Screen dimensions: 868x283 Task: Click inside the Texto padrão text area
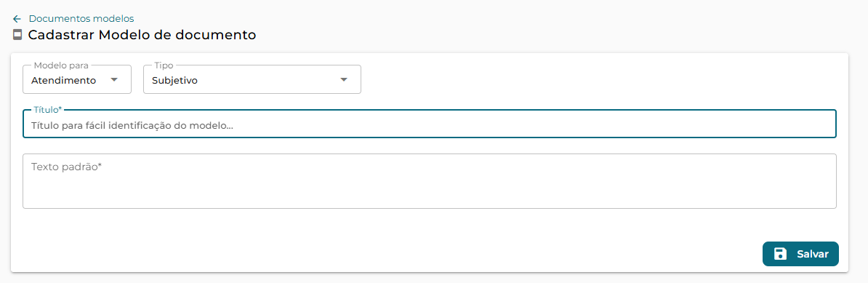pos(430,181)
